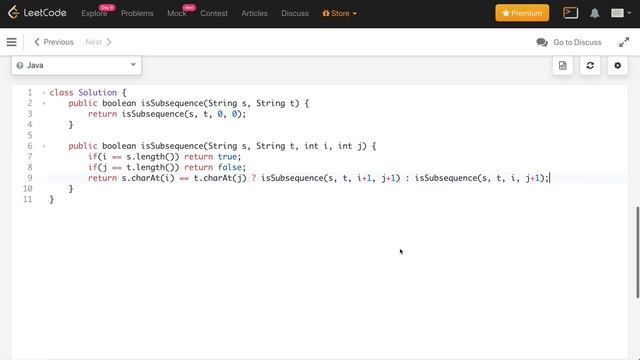Reset code with the refresh icon

pyautogui.click(x=590, y=65)
